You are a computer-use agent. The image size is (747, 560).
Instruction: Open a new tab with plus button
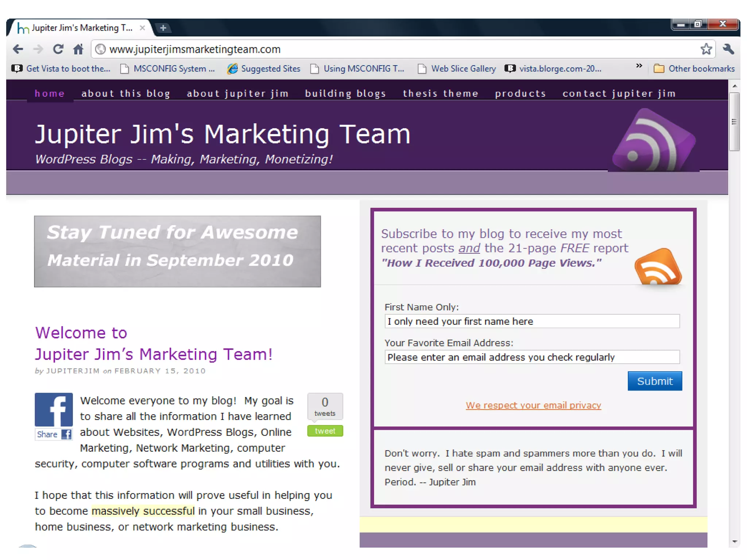(x=163, y=28)
